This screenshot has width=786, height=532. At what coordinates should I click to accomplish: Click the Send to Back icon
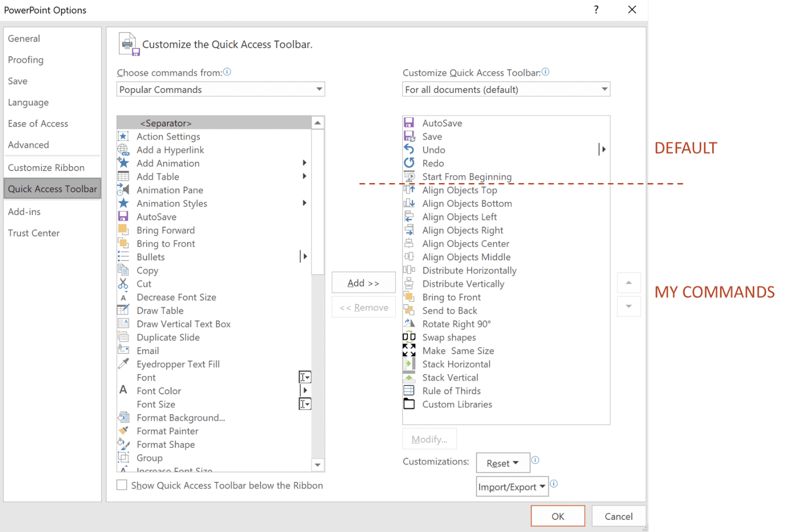(409, 310)
